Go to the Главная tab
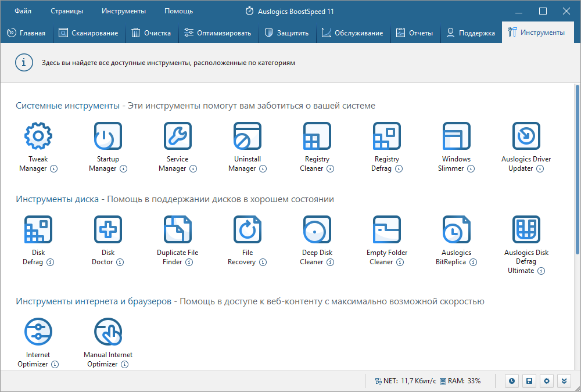 [27, 33]
